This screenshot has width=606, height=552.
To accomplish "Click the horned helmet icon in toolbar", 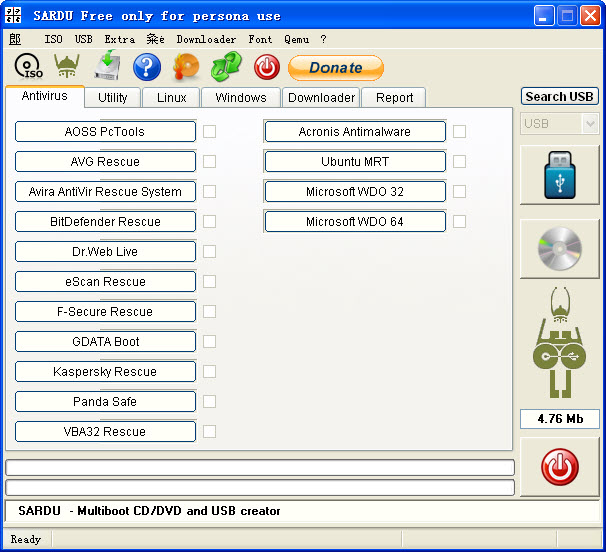I will point(66,67).
